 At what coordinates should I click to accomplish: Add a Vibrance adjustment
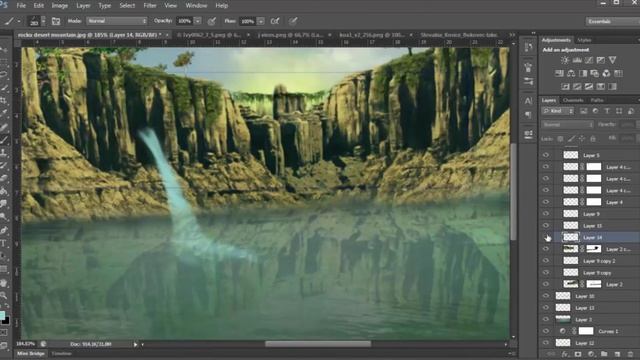pyautogui.click(x=612, y=60)
